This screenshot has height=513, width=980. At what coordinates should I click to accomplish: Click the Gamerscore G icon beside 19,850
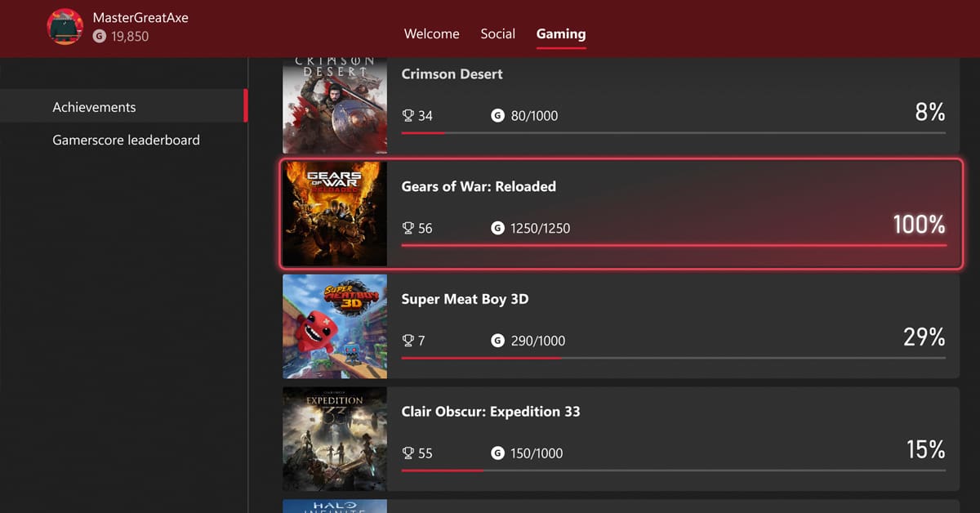point(100,36)
